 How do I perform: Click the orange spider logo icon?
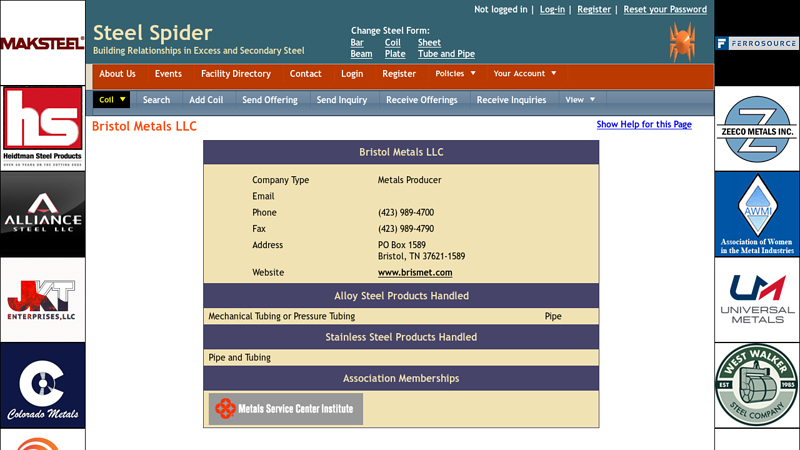click(682, 42)
